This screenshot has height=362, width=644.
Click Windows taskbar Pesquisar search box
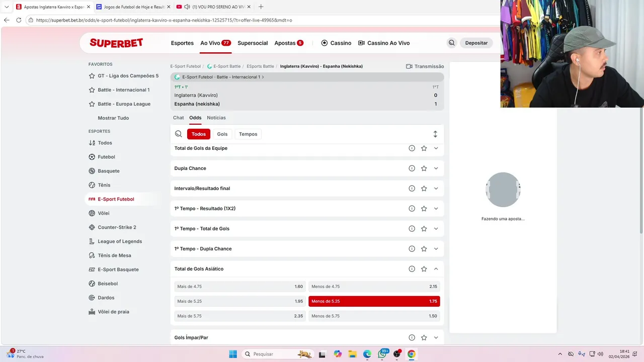pyautogui.click(x=278, y=354)
